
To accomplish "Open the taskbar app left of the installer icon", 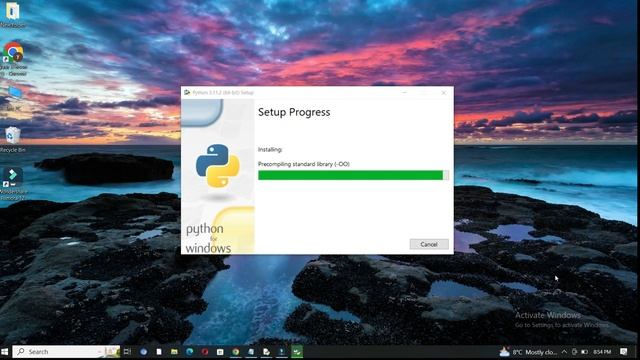I will [266, 351].
